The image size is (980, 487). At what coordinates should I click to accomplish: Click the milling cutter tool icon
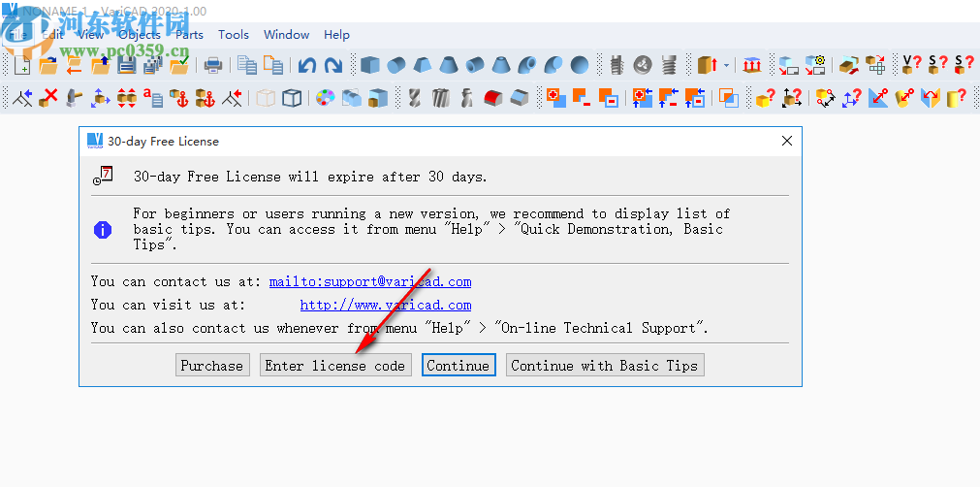click(x=441, y=98)
